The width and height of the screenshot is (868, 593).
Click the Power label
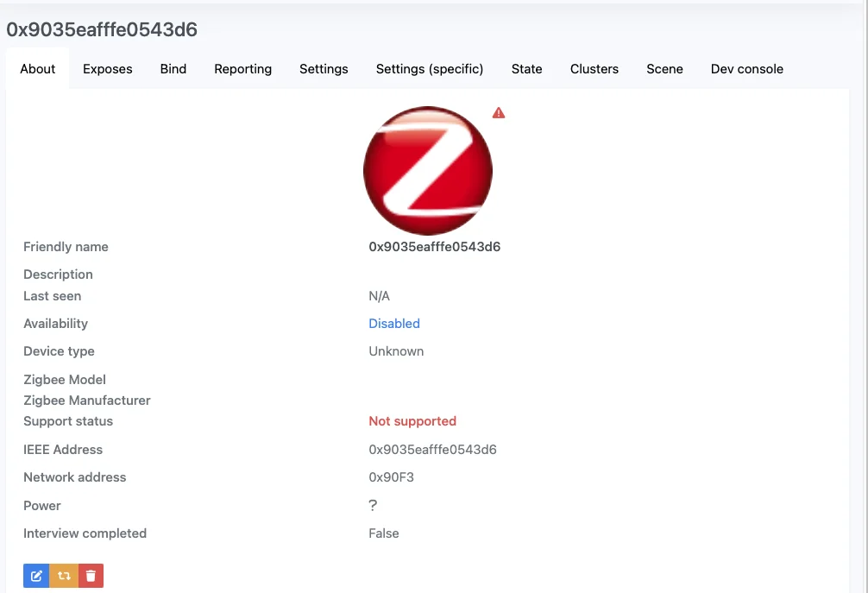pyautogui.click(x=42, y=506)
